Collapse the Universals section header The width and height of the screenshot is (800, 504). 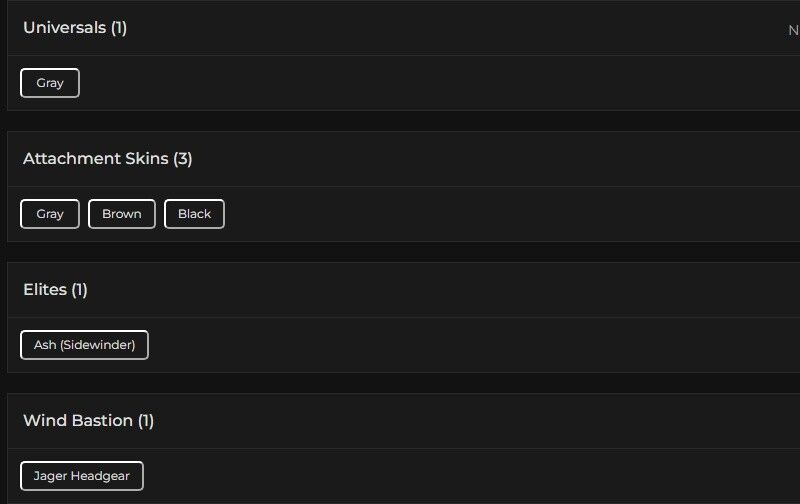click(64, 28)
